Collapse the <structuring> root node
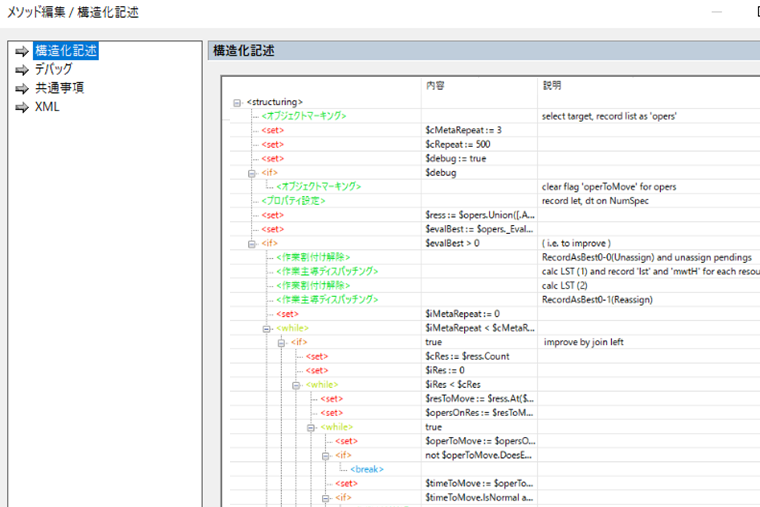Image resolution: width=760 pixels, height=507 pixels. coord(237,103)
